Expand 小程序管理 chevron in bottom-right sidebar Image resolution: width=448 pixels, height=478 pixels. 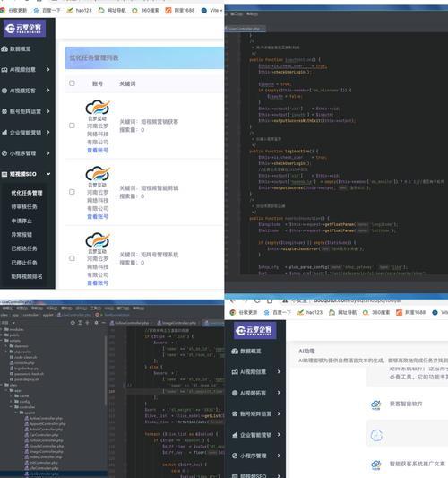click(279, 456)
